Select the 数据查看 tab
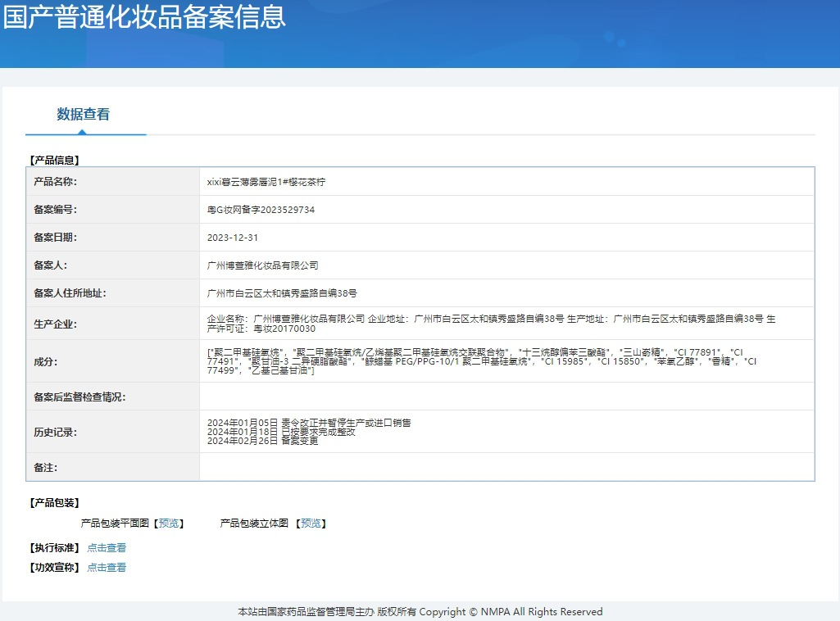 83,114
